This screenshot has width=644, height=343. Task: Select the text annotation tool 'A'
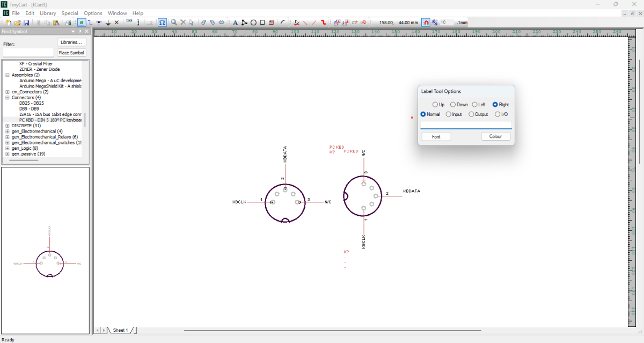coord(235,23)
